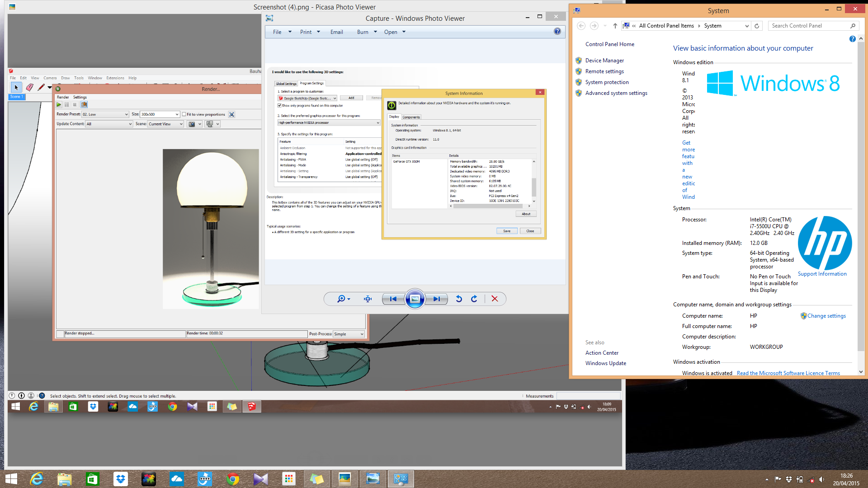Open the Burn menu in Windows Photo Viewer
This screenshot has height=488, width=868.
[x=363, y=32]
